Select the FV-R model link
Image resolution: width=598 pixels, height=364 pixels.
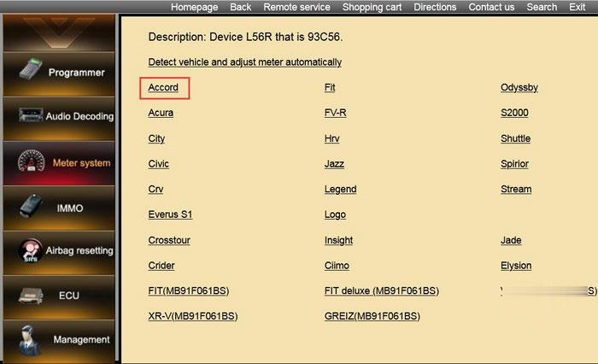335,113
